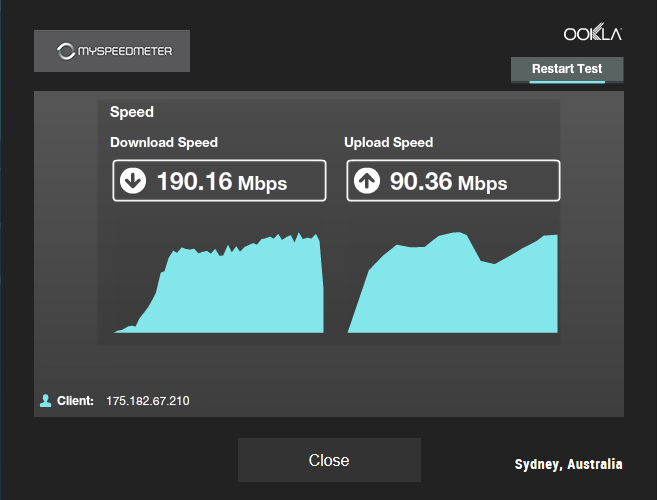The width and height of the screenshot is (658, 500).
Task: Click the client user silhouette icon
Action: [x=45, y=401]
